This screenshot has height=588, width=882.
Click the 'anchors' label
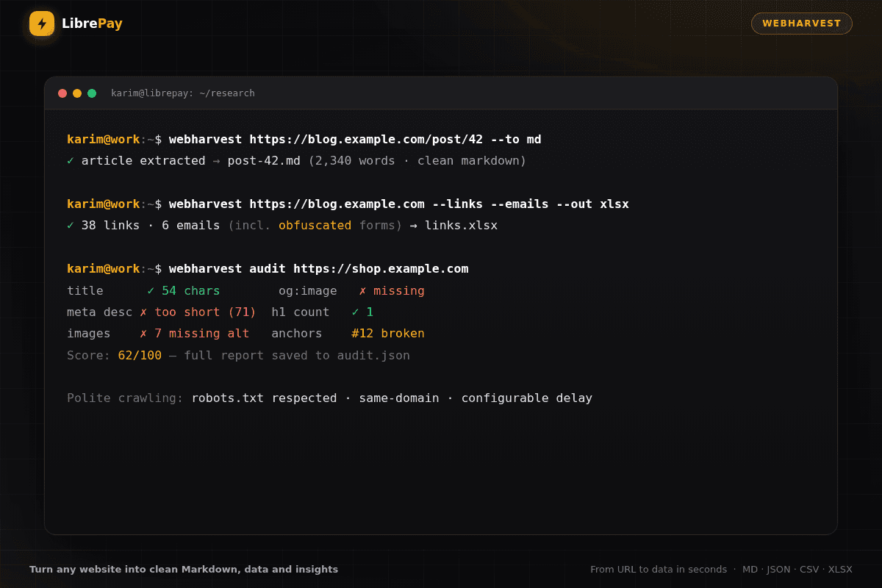tap(297, 334)
